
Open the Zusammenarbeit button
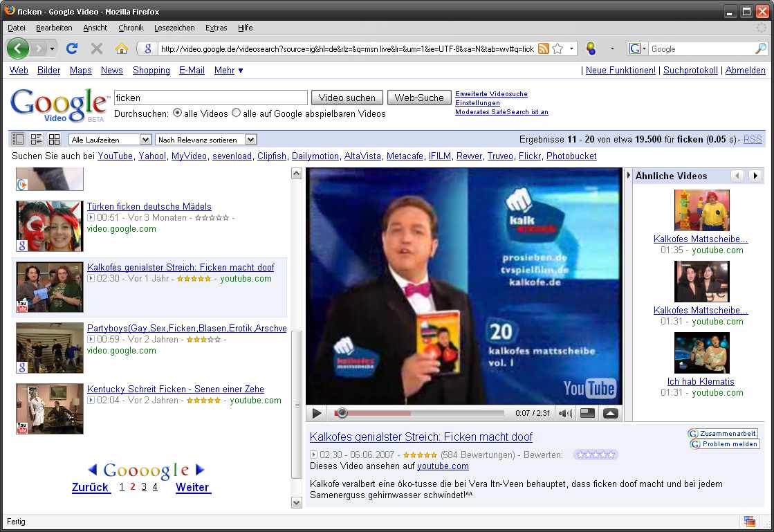[723, 433]
